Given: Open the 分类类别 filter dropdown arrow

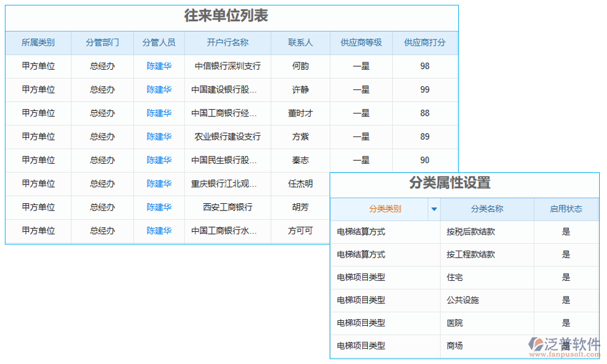Looking at the screenshot, I should pos(433,209).
